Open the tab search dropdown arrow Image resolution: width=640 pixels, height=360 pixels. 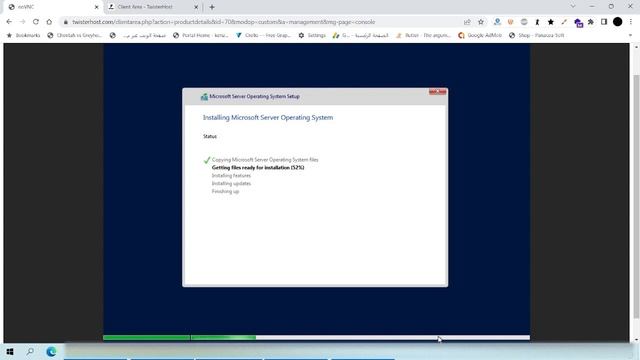(x=573, y=7)
